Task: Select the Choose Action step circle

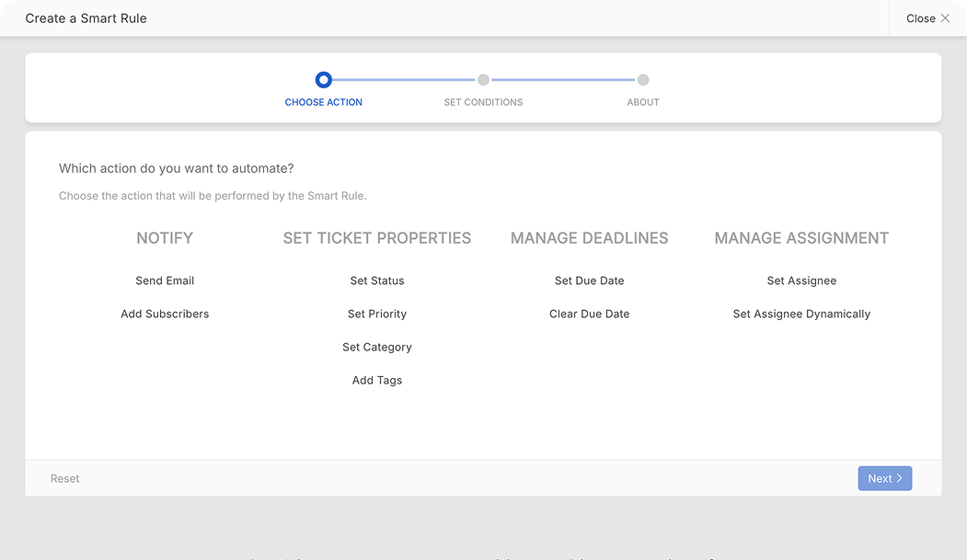Action: [323, 80]
